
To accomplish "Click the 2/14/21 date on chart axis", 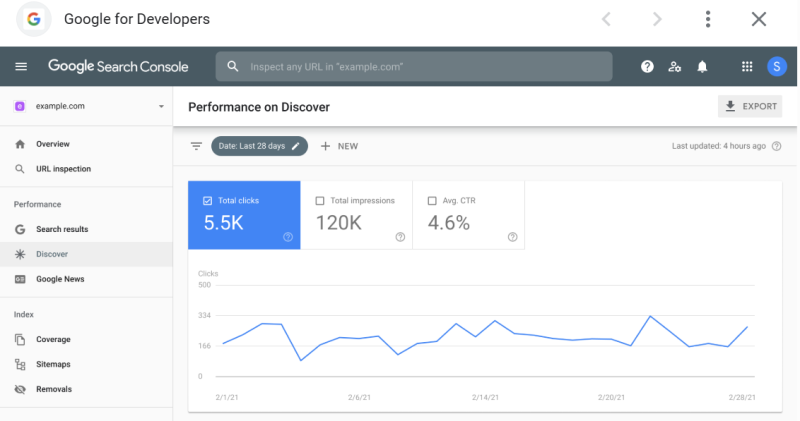I will point(485,397).
